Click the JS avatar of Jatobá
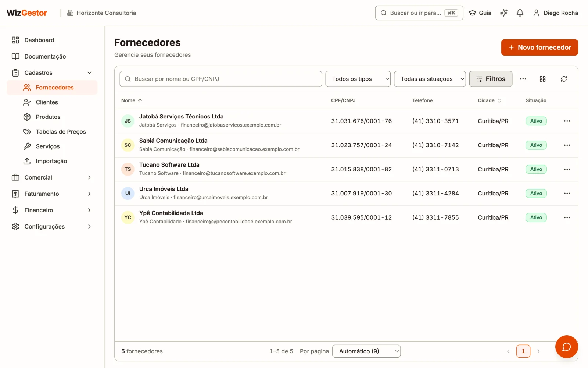 tap(128, 121)
